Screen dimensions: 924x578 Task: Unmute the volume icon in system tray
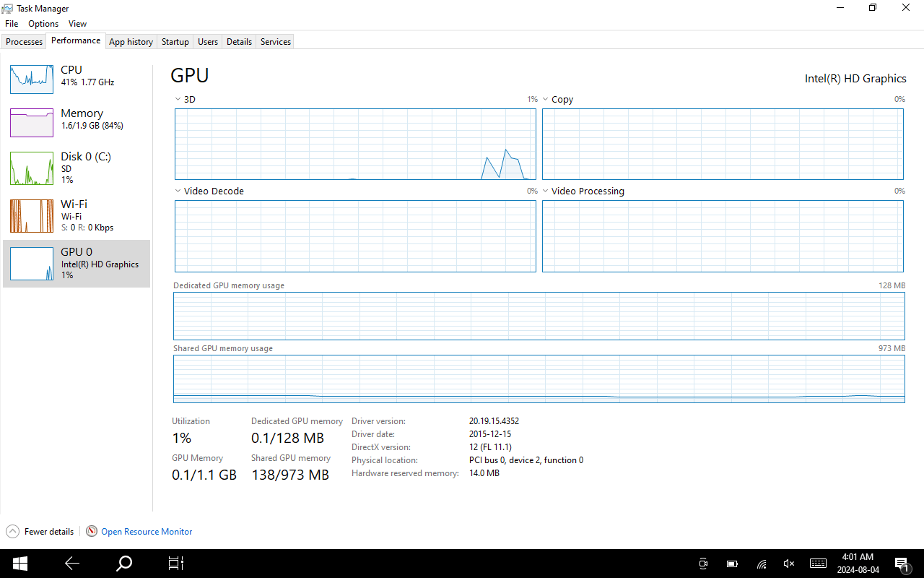click(x=789, y=564)
